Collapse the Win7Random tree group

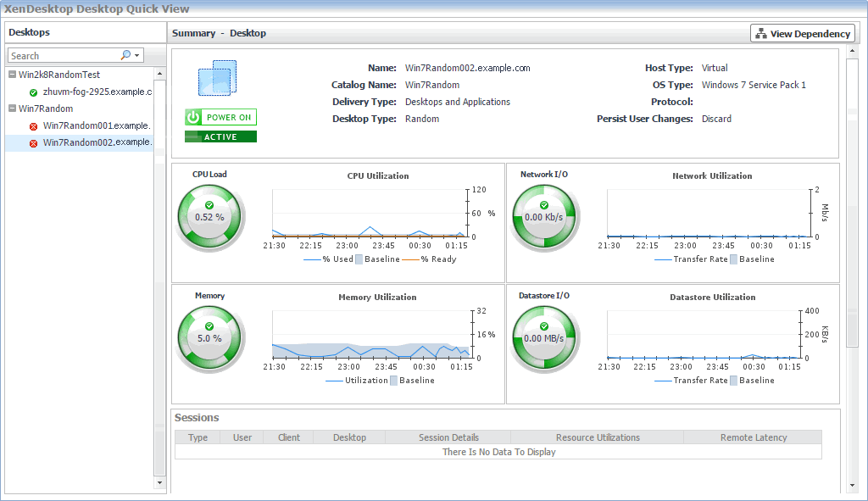(x=12, y=109)
